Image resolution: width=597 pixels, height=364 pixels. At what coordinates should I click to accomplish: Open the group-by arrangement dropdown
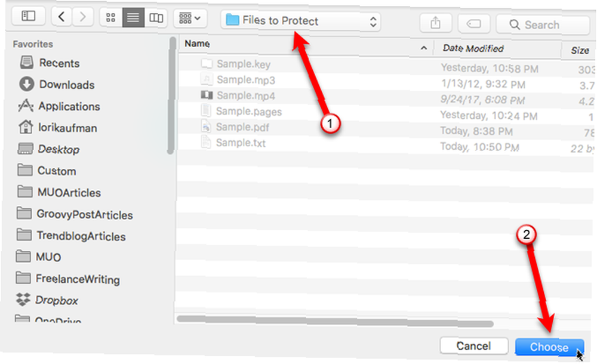click(190, 18)
